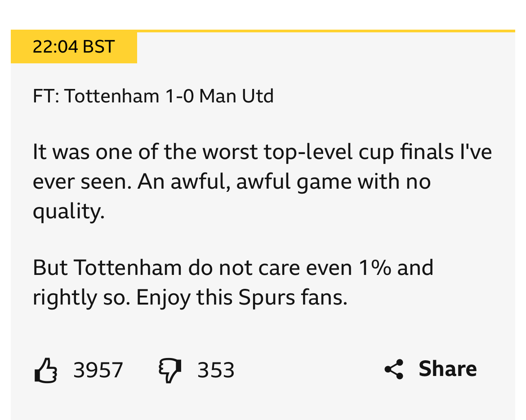The image size is (526, 420).
Task: Click Man Utd in the headline
Action: coord(236,96)
